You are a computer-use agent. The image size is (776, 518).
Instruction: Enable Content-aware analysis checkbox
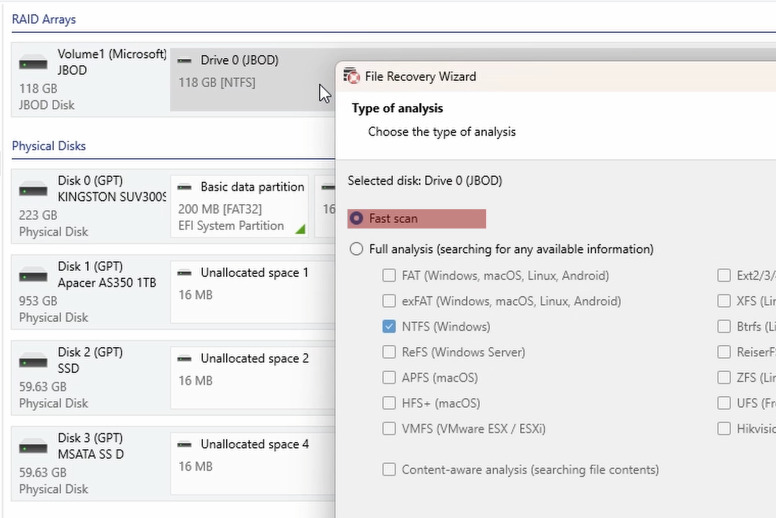[x=389, y=470]
